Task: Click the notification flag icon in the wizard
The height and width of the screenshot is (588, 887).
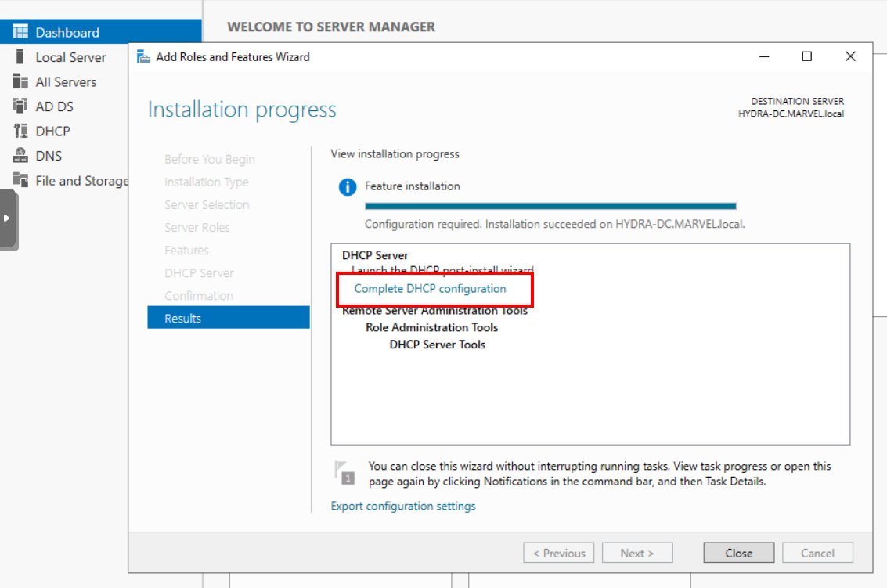Action: click(344, 472)
